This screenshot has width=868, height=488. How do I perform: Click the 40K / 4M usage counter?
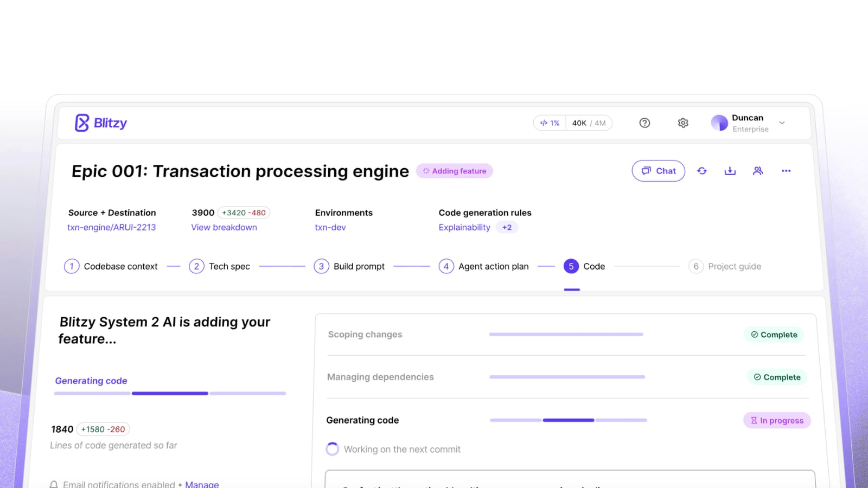pos(589,123)
